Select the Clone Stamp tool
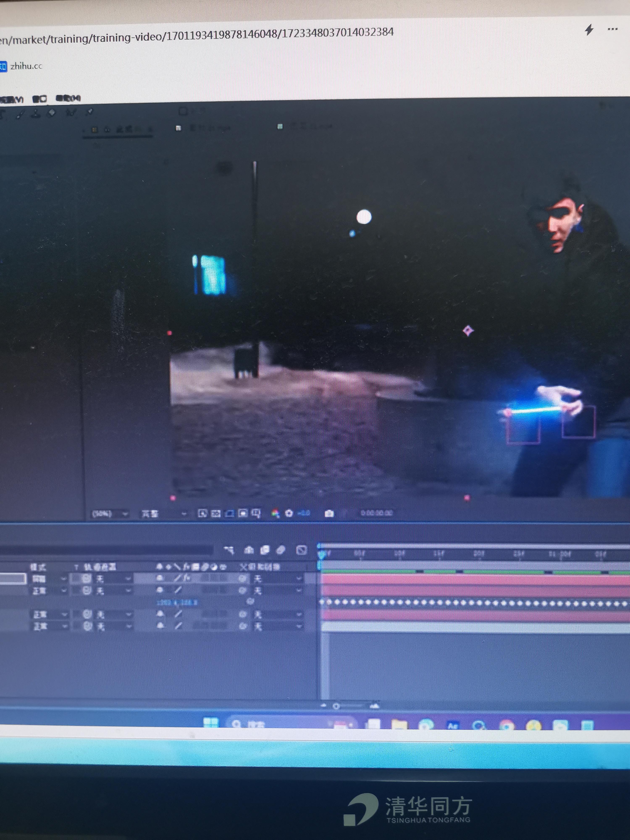The width and height of the screenshot is (630, 840). [x=35, y=113]
